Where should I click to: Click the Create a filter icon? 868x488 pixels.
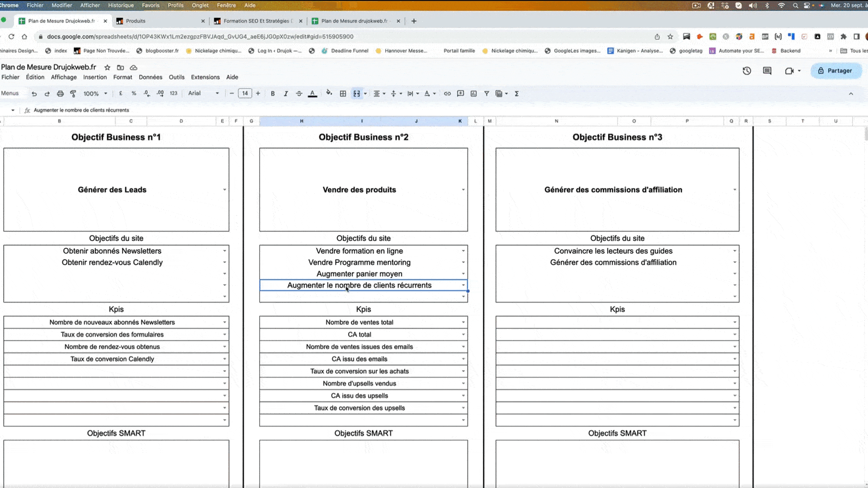486,94
